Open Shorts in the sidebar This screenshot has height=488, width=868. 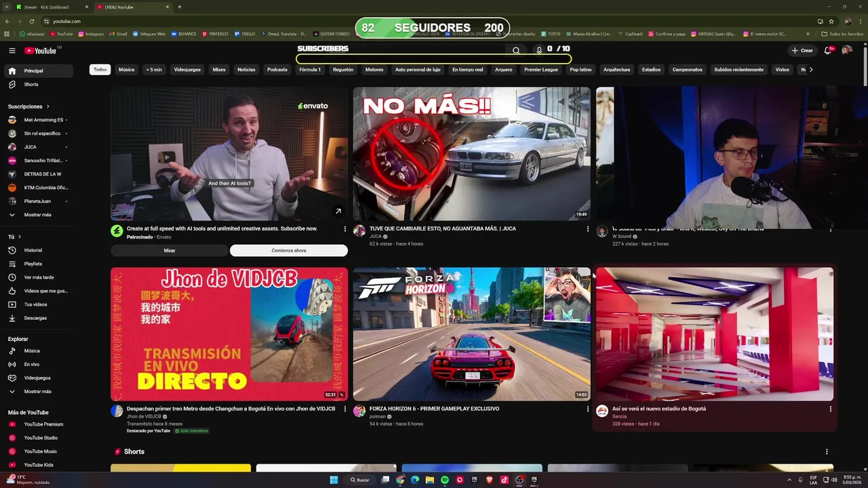point(31,84)
